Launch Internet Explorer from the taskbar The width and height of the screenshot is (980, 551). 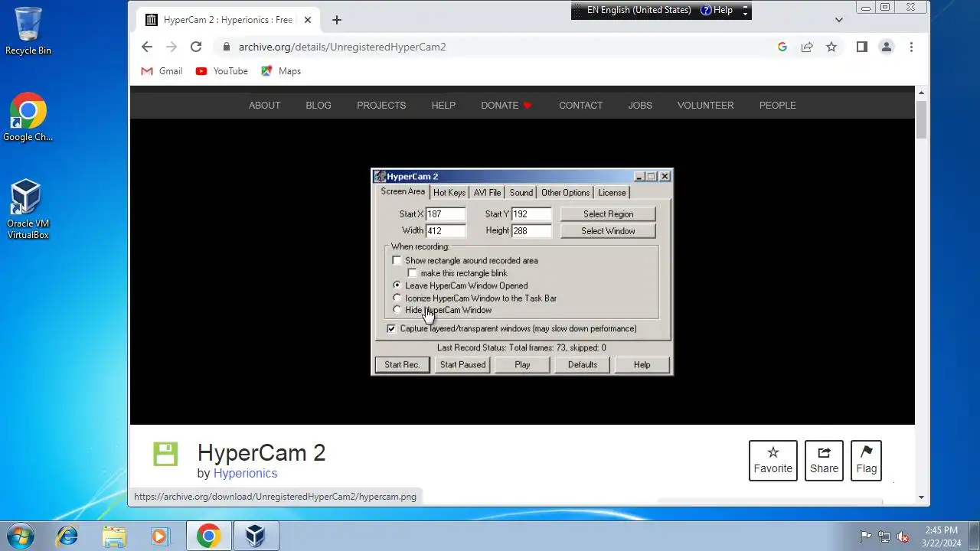tap(67, 536)
